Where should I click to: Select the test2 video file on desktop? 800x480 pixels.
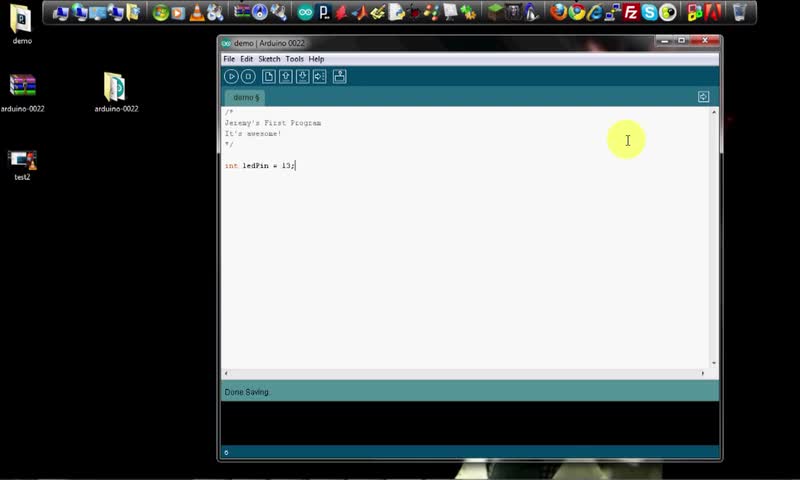[22, 165]
